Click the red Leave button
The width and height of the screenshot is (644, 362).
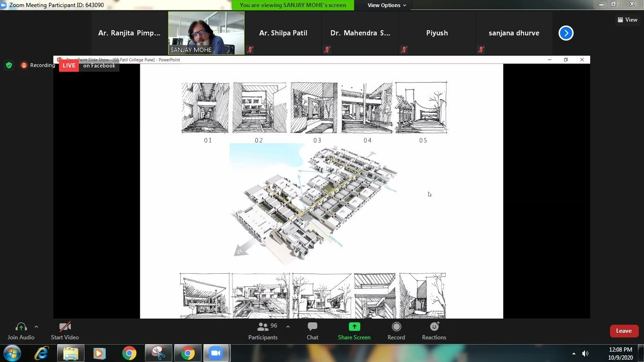click(x=624, y=331)
